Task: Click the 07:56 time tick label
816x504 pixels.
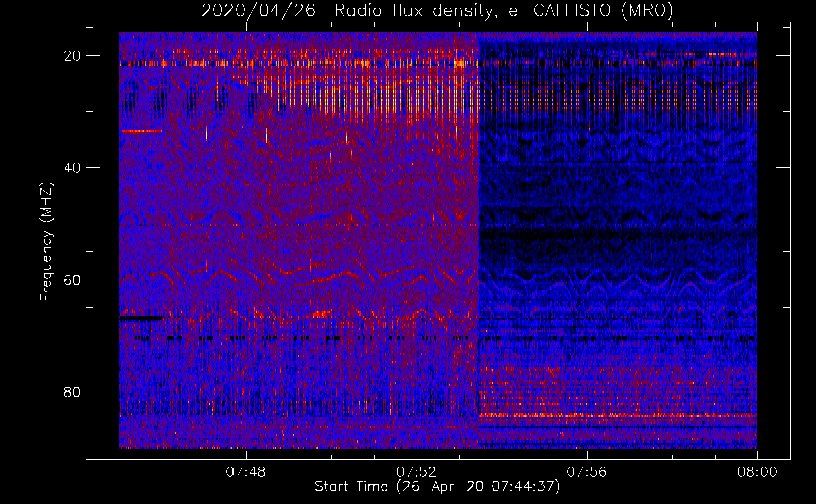Action: (587, 472)
